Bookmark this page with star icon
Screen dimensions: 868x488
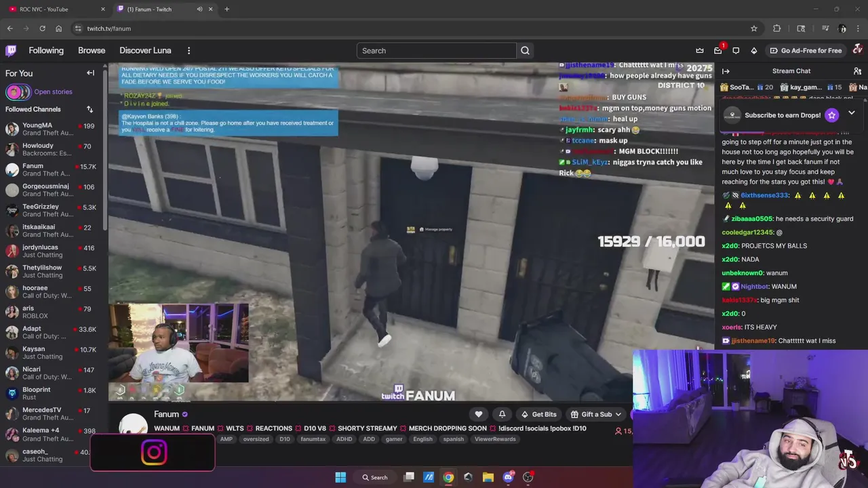click(x=753, y=28)
